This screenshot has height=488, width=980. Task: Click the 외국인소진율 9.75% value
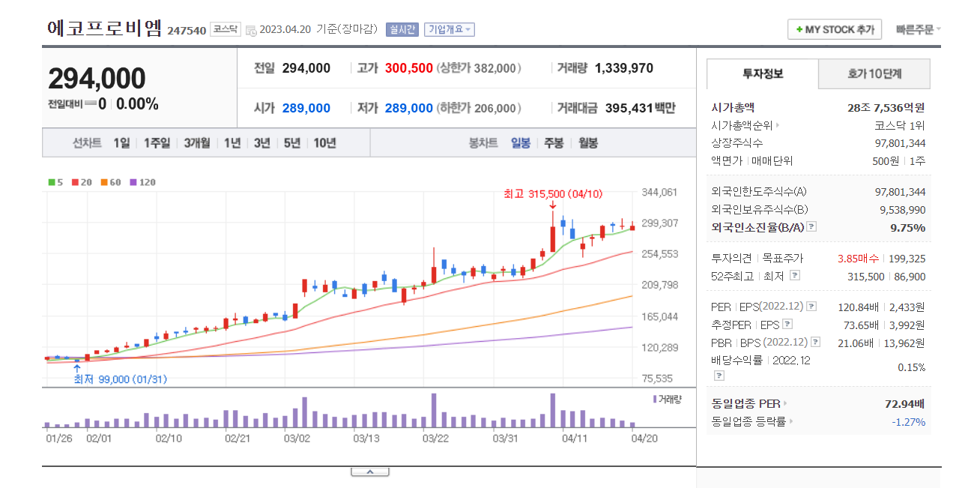coord(908,227)
